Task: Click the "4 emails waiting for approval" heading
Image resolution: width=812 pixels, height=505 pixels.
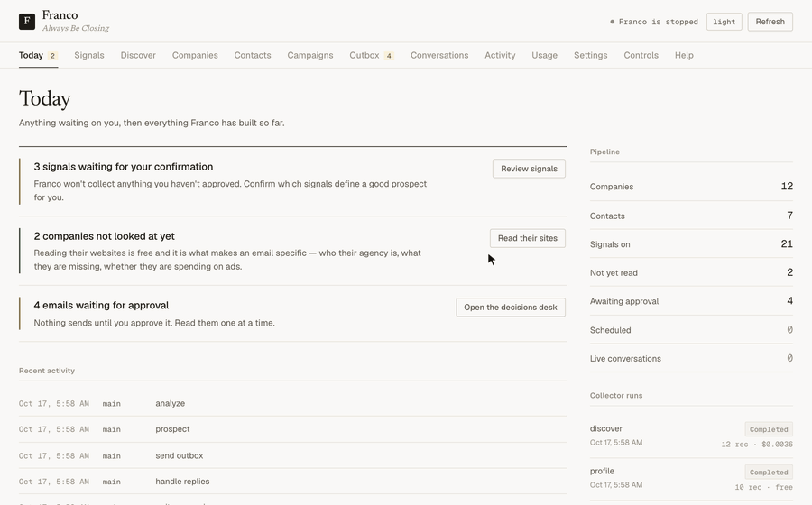Action: point(101,306)
